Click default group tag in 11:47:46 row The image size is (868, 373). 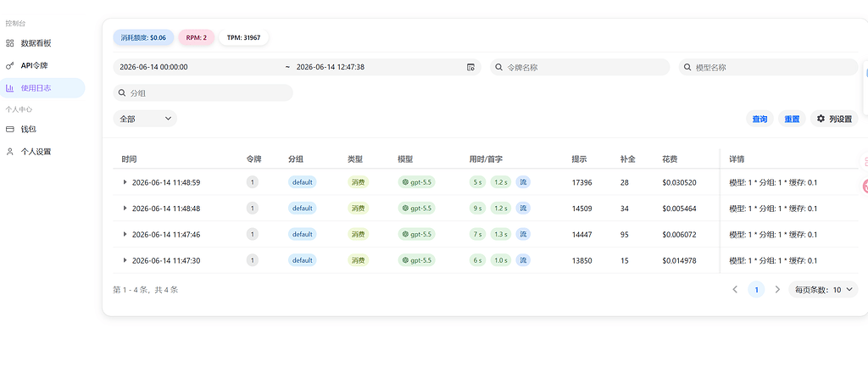(x=303, y=234)
